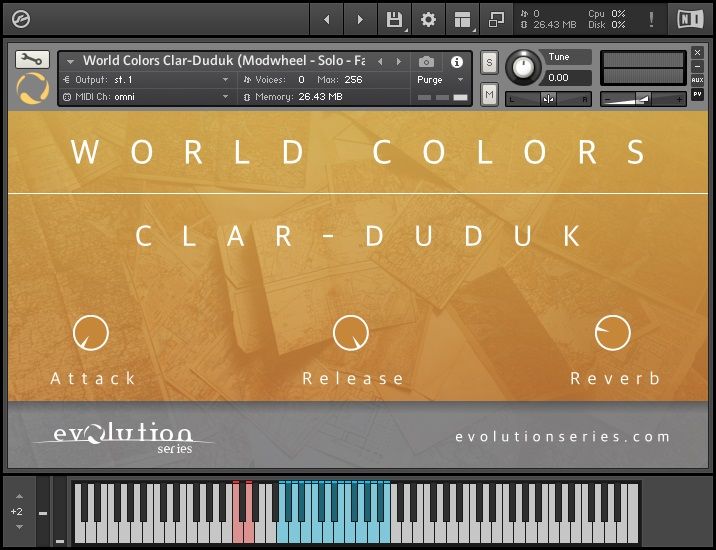The image size is (716, 550).
Task: Click the Disk 0% meter text
Action: 606,25
